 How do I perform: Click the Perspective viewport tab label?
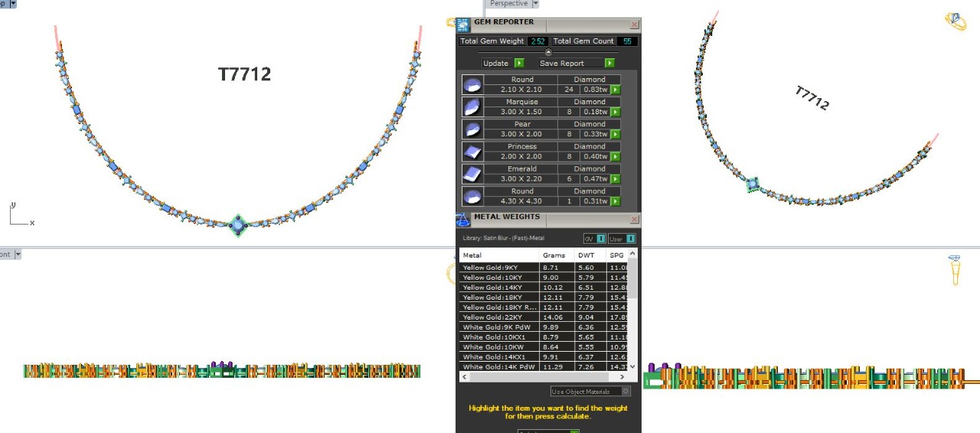click(508, 4)
